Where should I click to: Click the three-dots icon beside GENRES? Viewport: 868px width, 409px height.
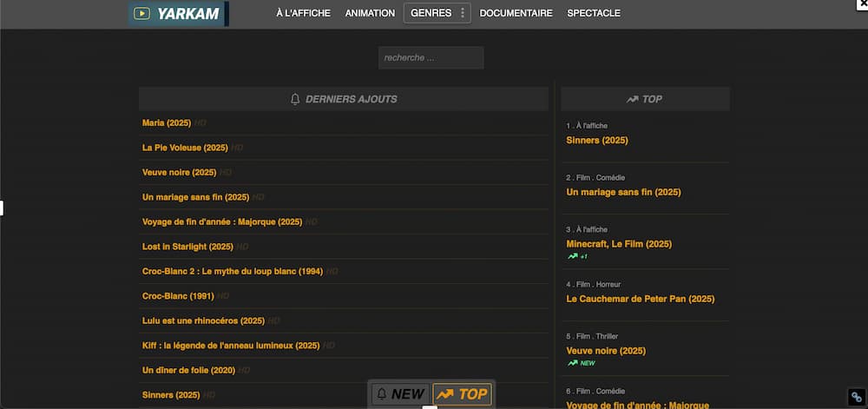[463, 13]
